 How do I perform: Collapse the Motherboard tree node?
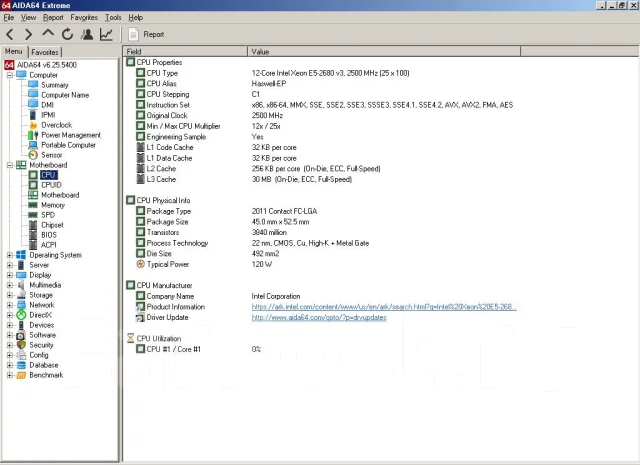click(x=10, y=165)
